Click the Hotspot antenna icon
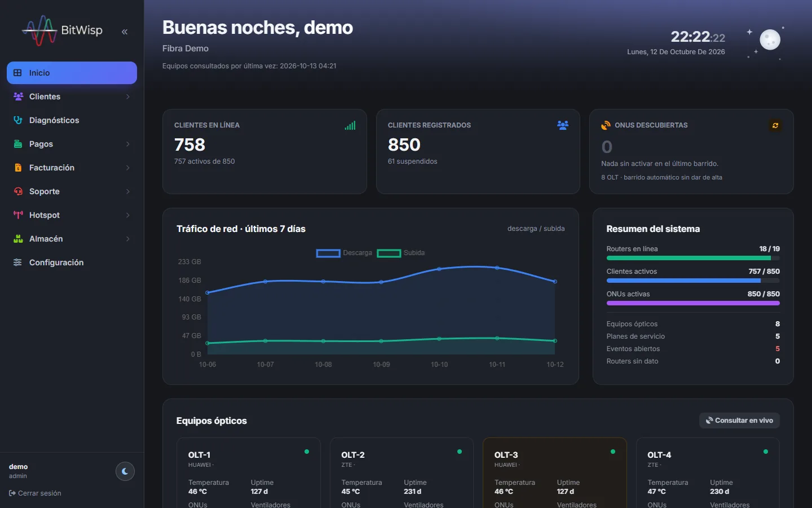This screenshot has width=812, height=508. pyautogui.click(x=18, y=215)
